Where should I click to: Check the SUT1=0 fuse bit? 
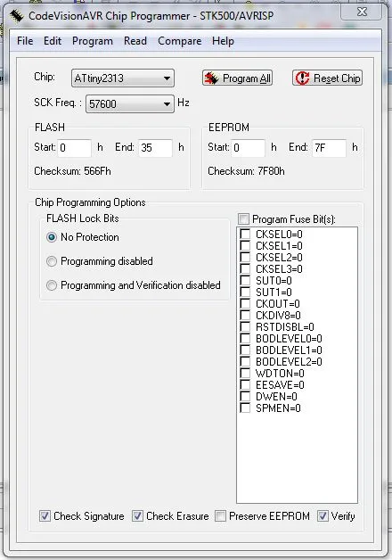[245, 292]
